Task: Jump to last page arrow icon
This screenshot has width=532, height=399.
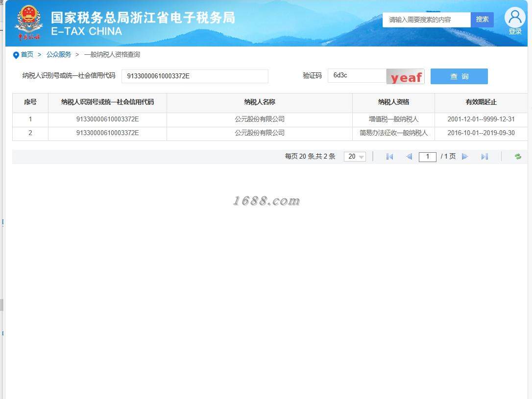Action: point(484,156)
